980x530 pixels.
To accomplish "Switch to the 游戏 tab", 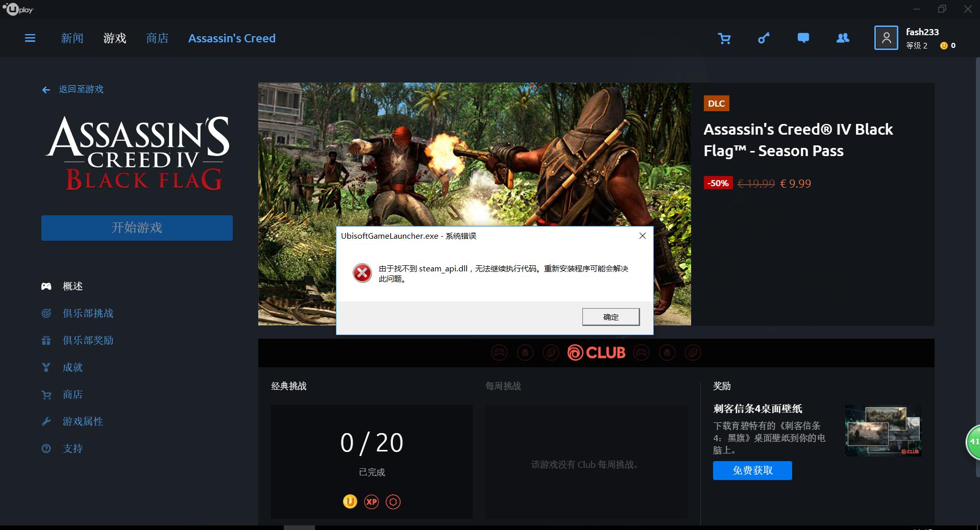I will point(115,38).
